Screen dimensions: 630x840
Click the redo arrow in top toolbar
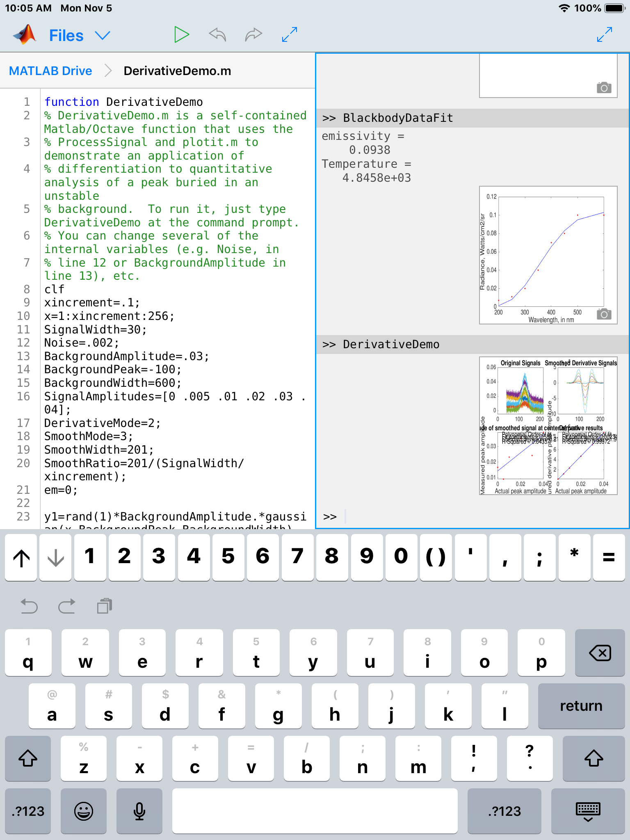pyautogui.click(x=253, y=35)
